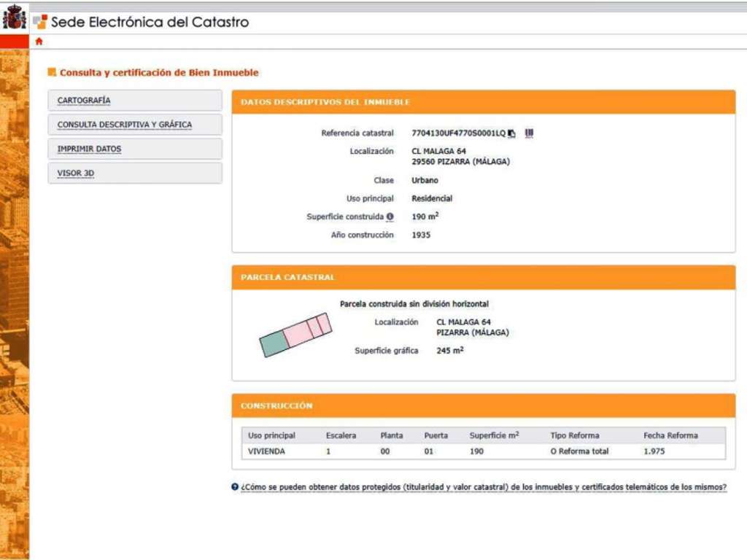This screenshot has height=560, width=747.
Task: Copy the cadastral reference number icon
Action: tap(512, 133)
